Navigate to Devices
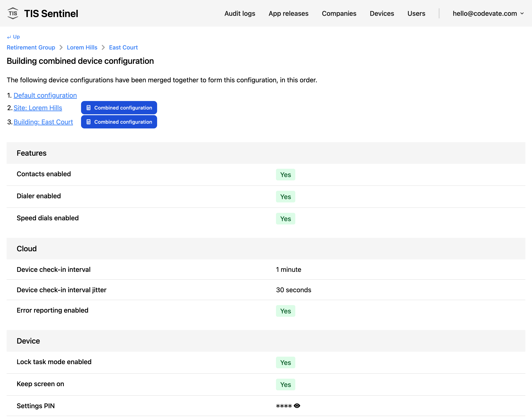The height and width of the screenshot is (419, 532). tap(382, 14)
